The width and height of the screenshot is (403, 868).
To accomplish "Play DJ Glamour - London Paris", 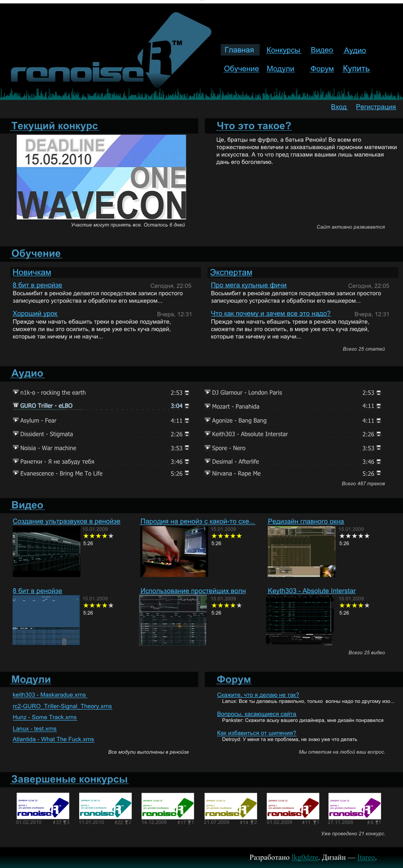I will coord(207,392).
